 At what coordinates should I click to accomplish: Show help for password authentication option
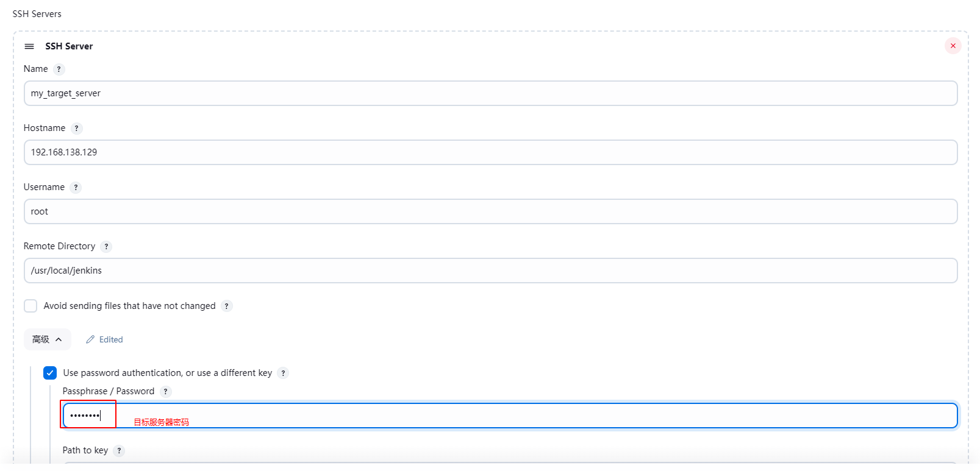coord(283,374)
